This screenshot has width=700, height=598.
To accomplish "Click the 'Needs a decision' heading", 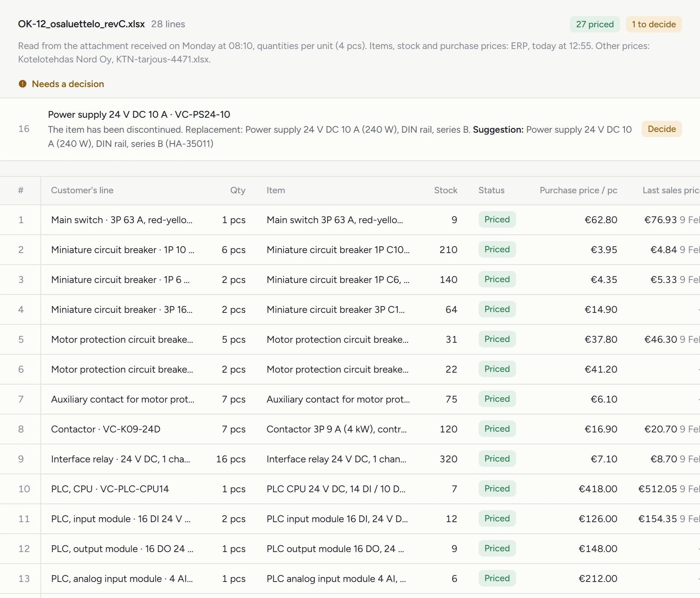I will 68,84.
